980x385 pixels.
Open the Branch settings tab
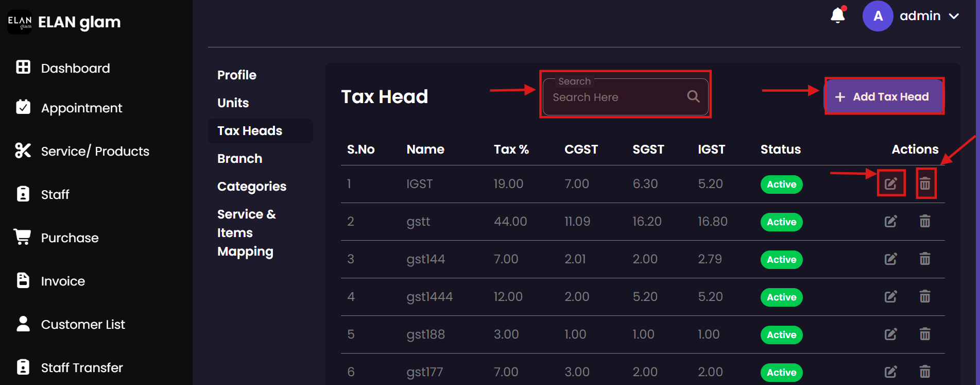click(239, 159)
